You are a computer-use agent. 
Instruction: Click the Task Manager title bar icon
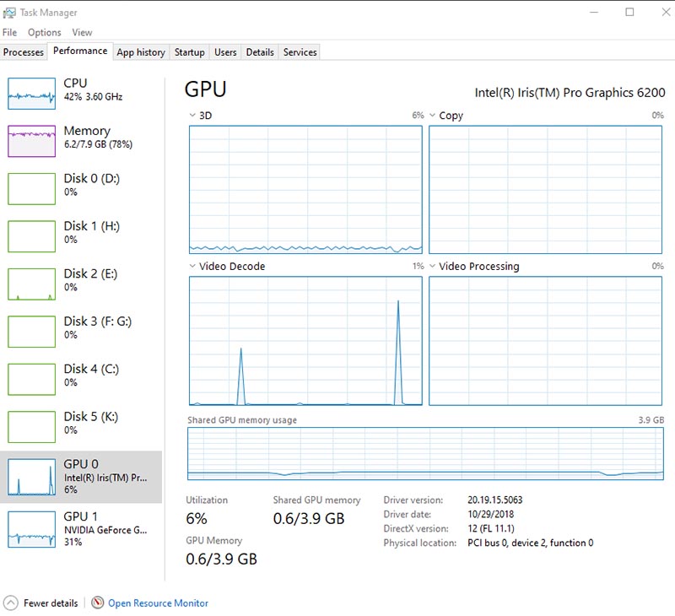pyautogui.click(x=9, y=13)
